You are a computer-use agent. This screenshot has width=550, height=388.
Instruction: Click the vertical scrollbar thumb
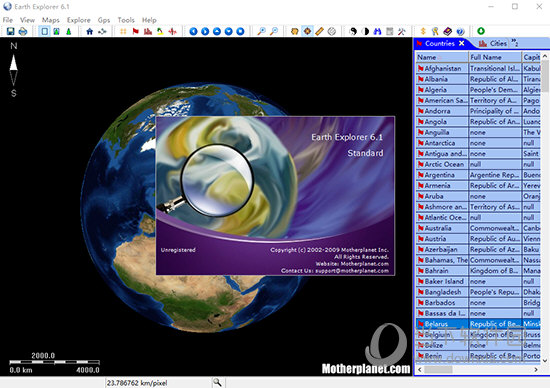pos(545,75)
